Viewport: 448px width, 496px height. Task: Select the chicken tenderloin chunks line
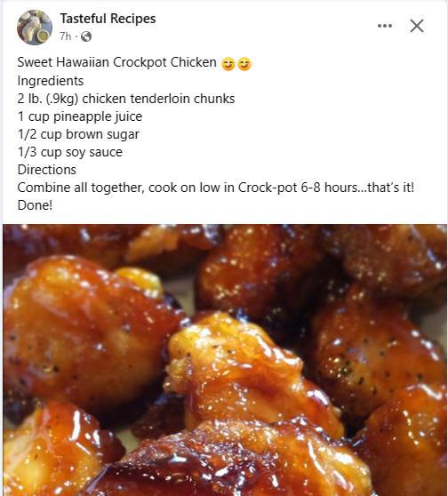(126, 99)
